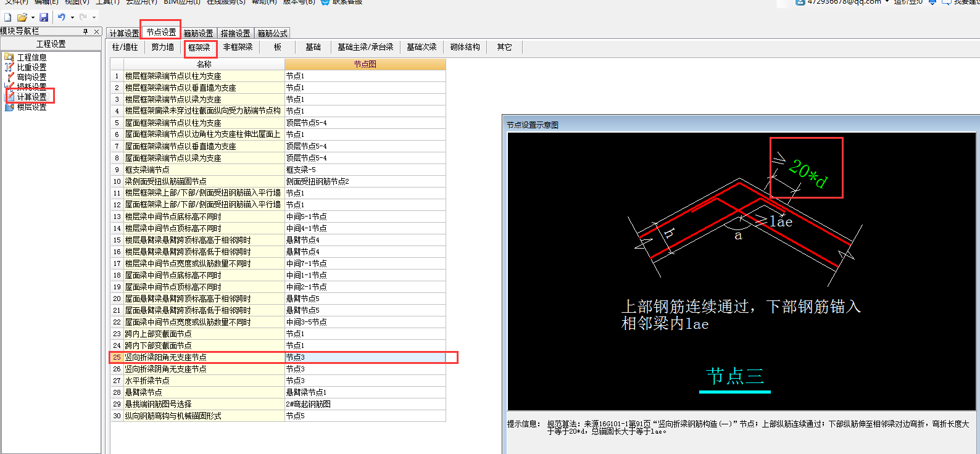980x454 pixels.
Task: Click the 节点3 cell in row 25
Action: tap(365, 357)
